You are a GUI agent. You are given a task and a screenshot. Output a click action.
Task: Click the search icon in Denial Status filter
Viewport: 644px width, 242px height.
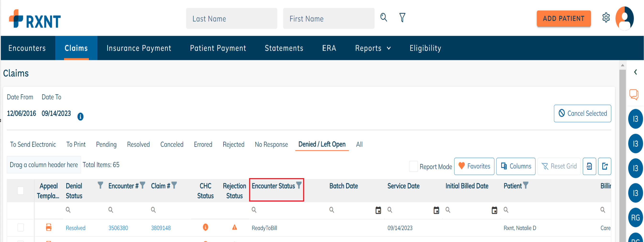pyautogui.click(x=68, y=210)
